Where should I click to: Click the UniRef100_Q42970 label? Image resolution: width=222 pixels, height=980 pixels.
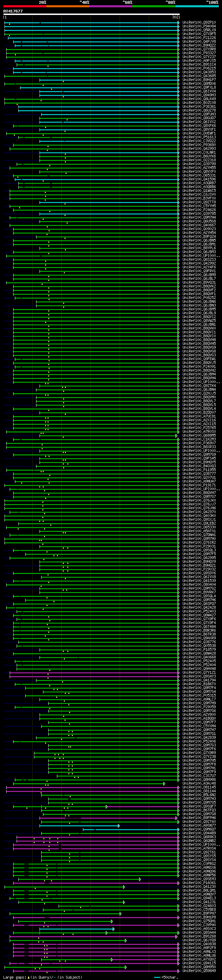click(199, 512)
